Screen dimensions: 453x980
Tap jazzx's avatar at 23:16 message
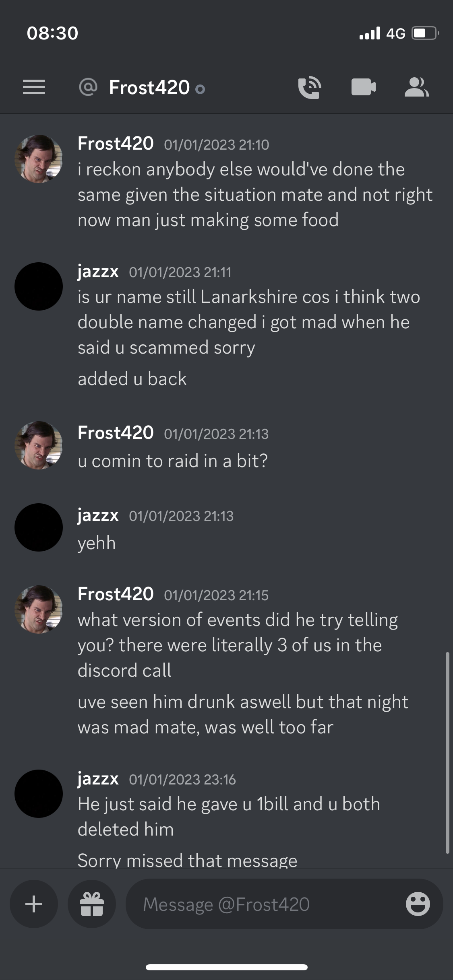39,793
